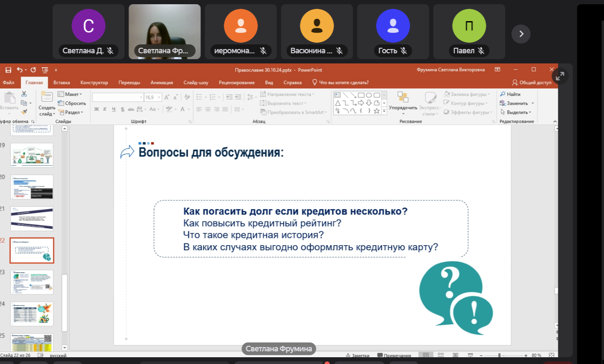
Task: Open the Вставка ribbon tab
Action: click(x=62, y=82)
